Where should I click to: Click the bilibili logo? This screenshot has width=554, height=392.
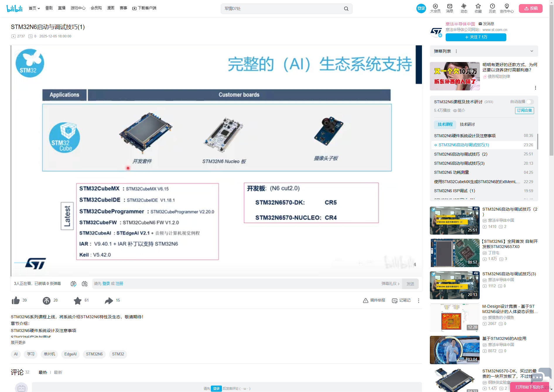[14, 8]
